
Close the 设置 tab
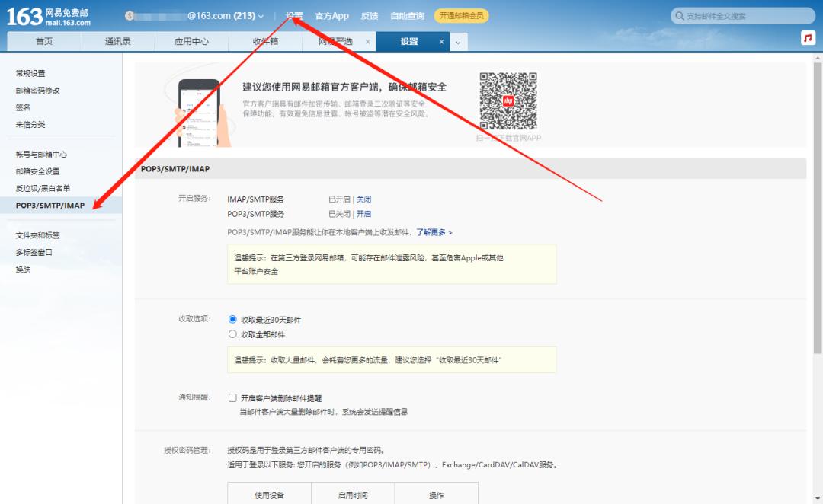[442, 42]
